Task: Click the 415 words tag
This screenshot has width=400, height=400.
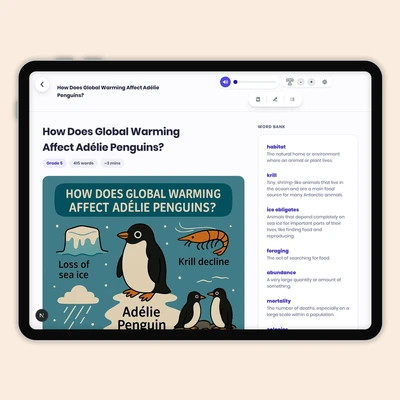Action: click(x=83, y=163)
